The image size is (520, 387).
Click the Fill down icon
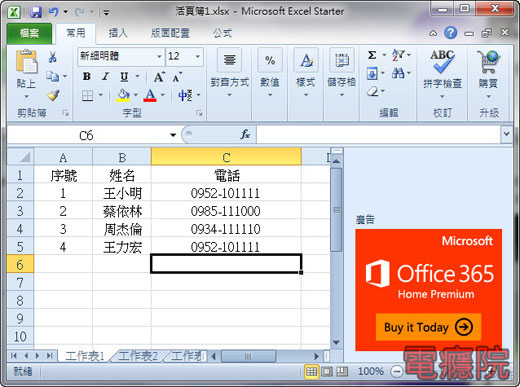(372, 73)
